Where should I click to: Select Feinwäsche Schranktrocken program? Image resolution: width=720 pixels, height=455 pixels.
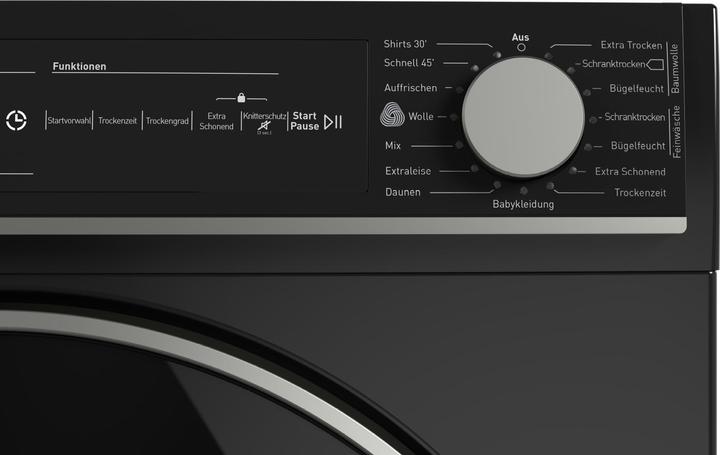click(x=635, y=117)
